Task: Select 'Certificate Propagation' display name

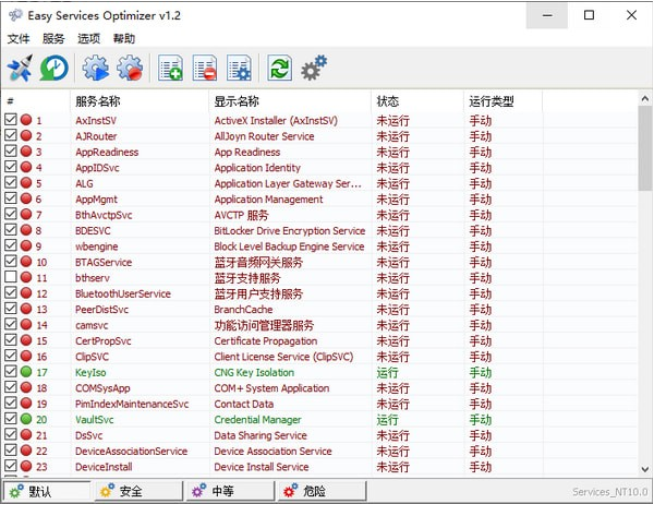Action: [266, 341]
